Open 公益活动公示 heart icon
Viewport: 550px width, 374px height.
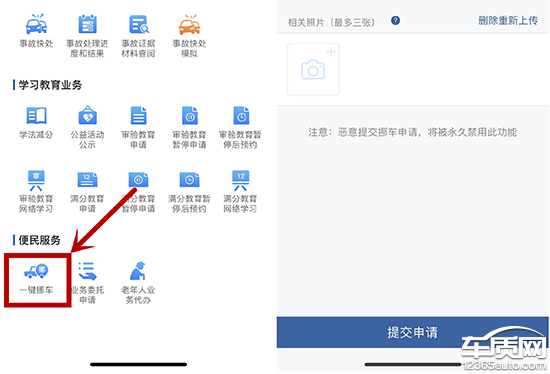[87, 115]
